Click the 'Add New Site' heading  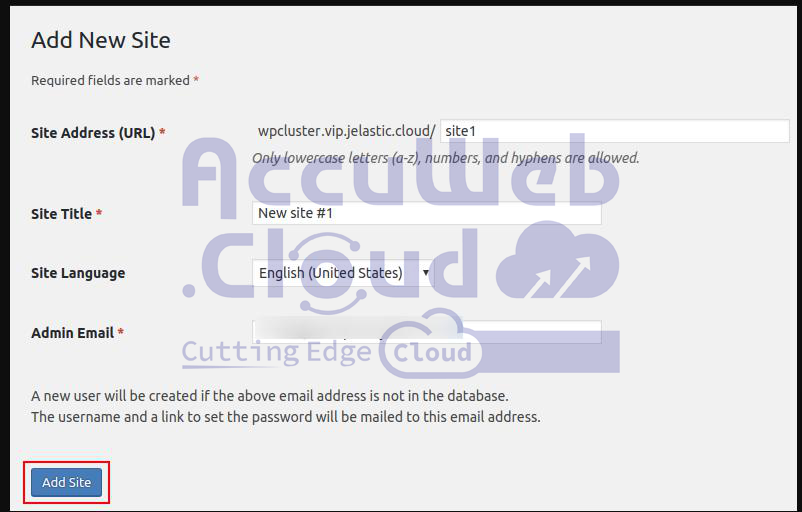[101, 40]
